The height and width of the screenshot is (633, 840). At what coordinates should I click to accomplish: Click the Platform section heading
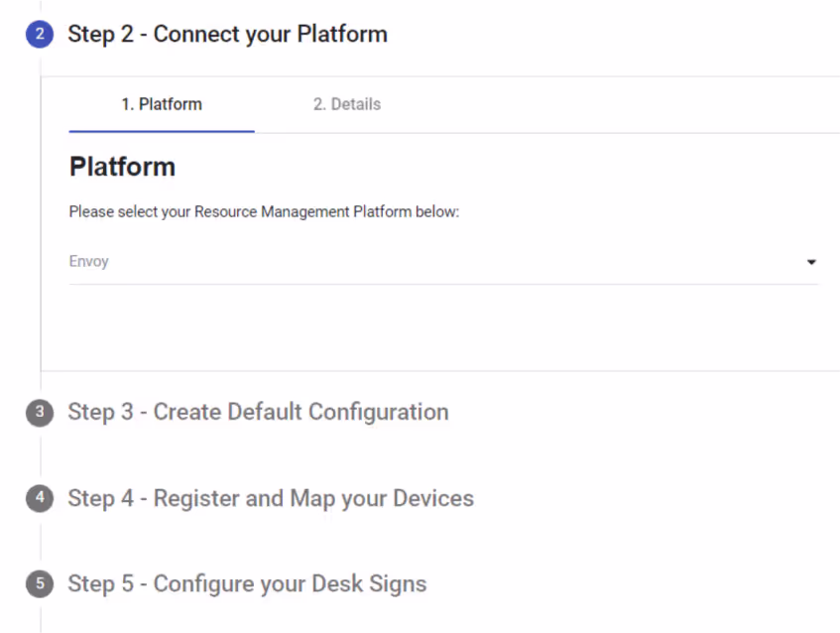(x=122, y=167)
